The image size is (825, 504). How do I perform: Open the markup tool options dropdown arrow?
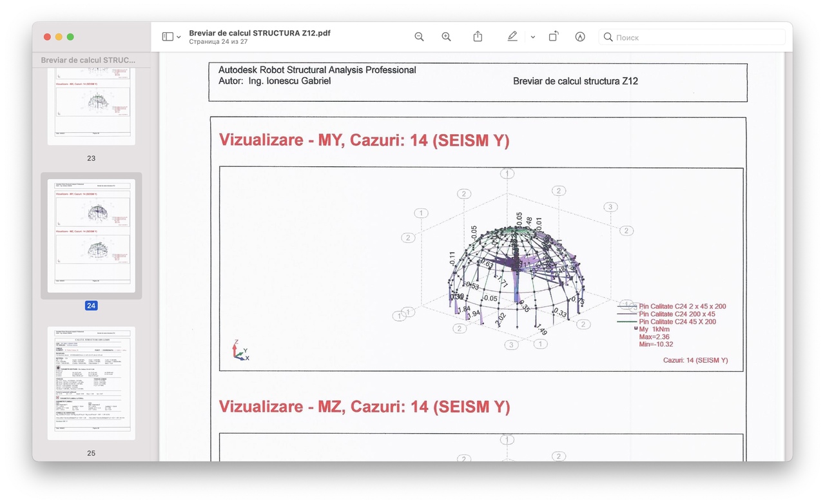pyautogui.click(x=532, y=37)
